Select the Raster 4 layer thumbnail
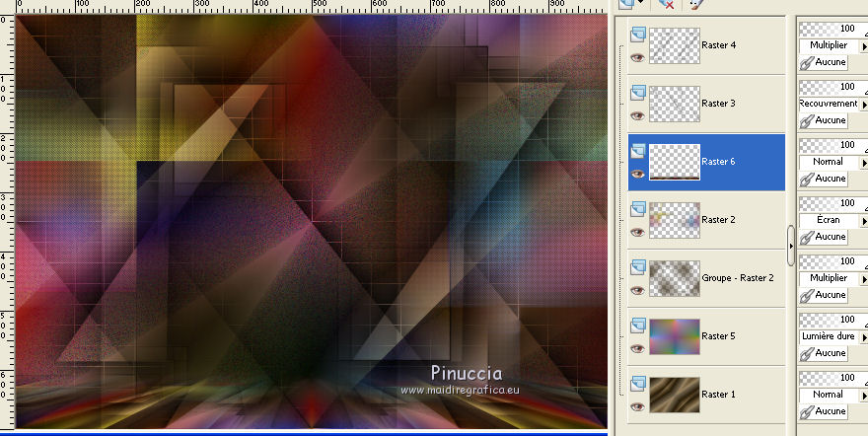Viewport: 868px width, 436px height. pos(675,45)
